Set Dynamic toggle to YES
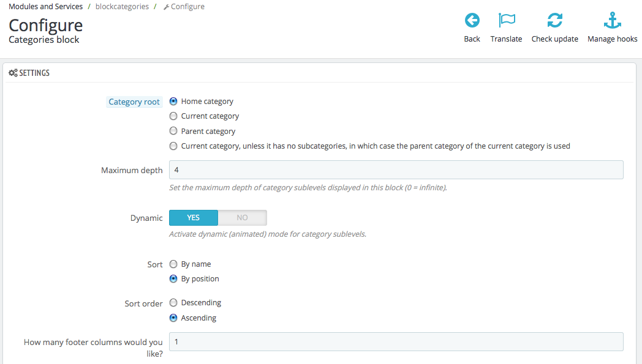 pyautogui.click(x=193, y=218)
